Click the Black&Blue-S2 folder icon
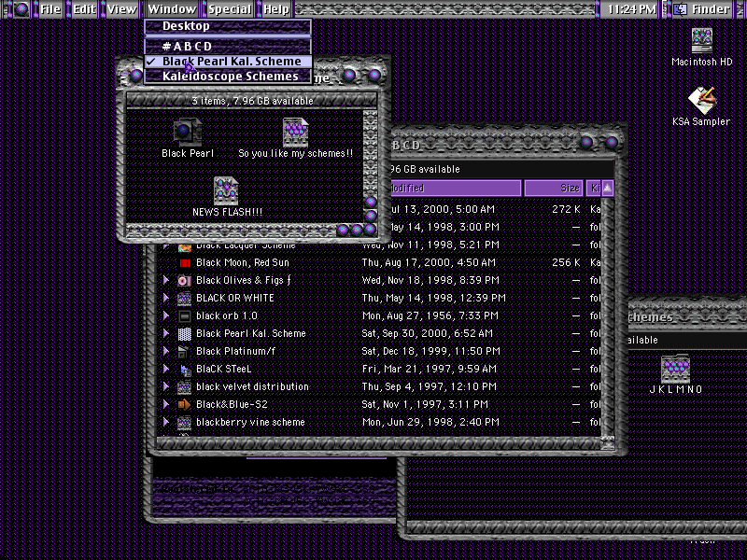Viewport: 747px width, 560px height. (x=184, y=405)
